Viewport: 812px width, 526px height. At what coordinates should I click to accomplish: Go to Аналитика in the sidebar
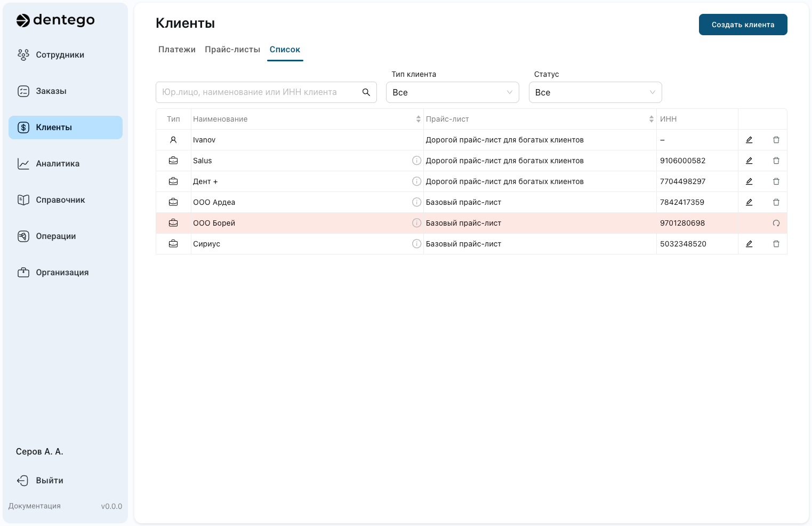(58, 164)
